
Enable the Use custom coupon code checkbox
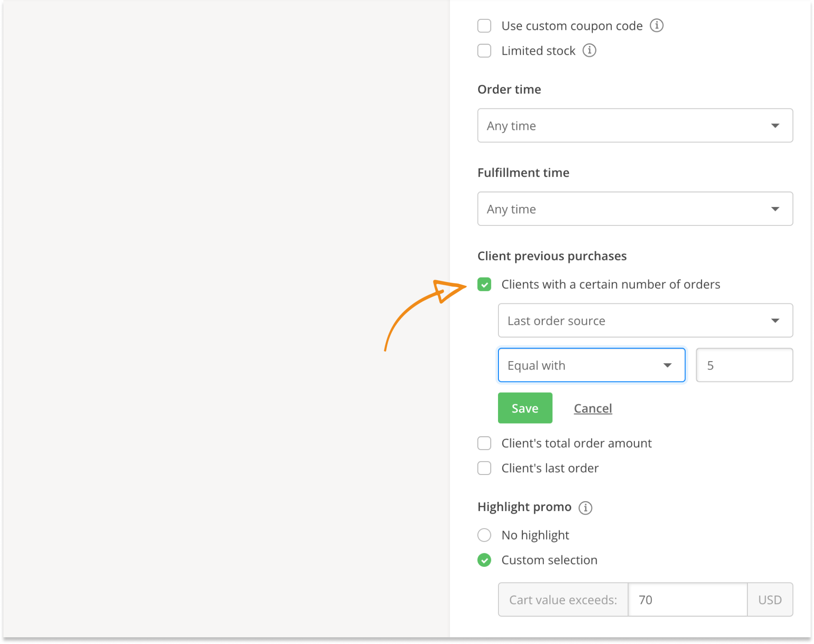(484, 26)
